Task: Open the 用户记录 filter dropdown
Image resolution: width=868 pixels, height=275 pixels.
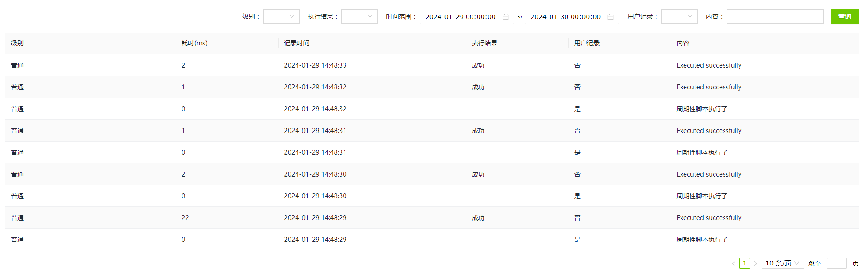Action: click(x=679, y=16)
